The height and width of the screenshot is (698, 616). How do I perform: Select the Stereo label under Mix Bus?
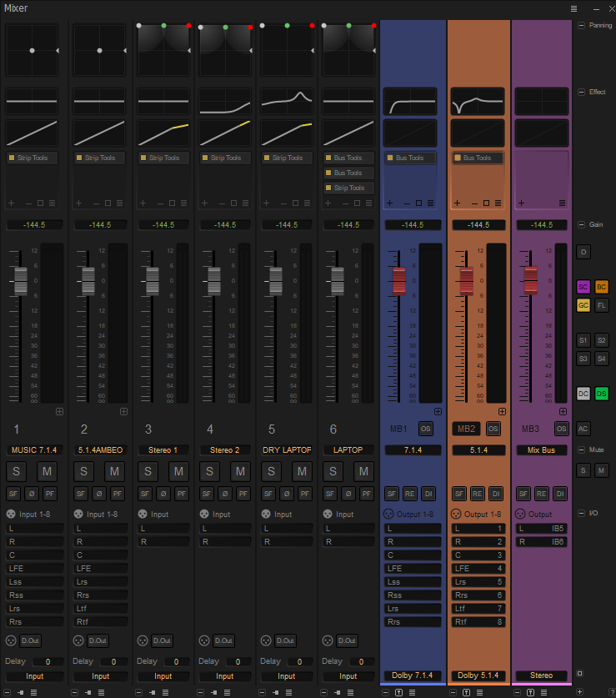[x=541, y=675]
